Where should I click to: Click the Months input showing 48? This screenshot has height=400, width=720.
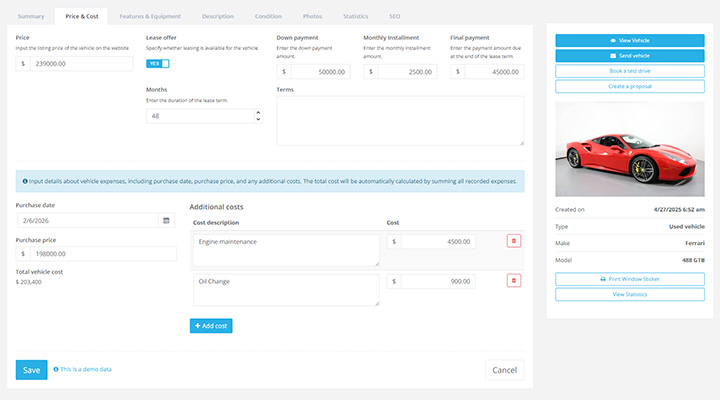200,116
